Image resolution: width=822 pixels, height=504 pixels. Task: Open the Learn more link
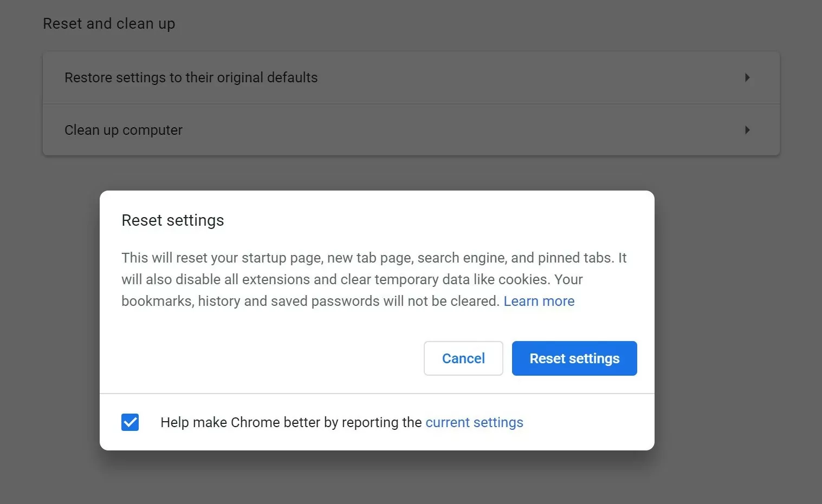click(x=539, y=301)
